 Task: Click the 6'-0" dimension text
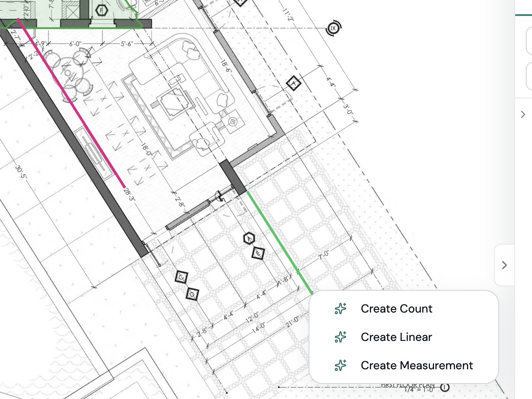pos(75,44)
